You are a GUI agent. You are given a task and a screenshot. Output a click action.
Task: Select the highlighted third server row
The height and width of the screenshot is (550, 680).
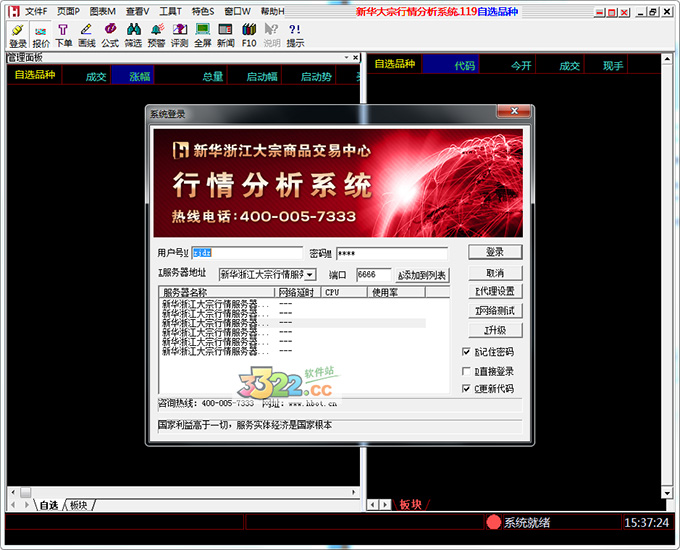click(x=293, y=323)
